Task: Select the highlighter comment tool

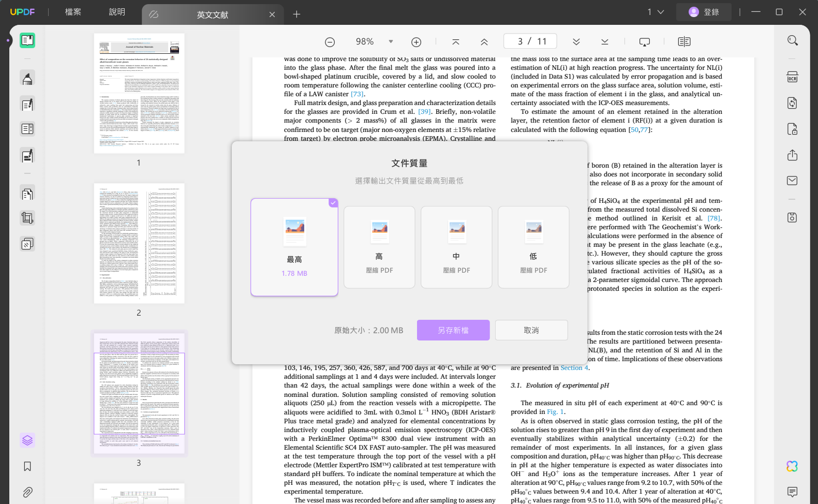Action: click(x=27, y=78)
